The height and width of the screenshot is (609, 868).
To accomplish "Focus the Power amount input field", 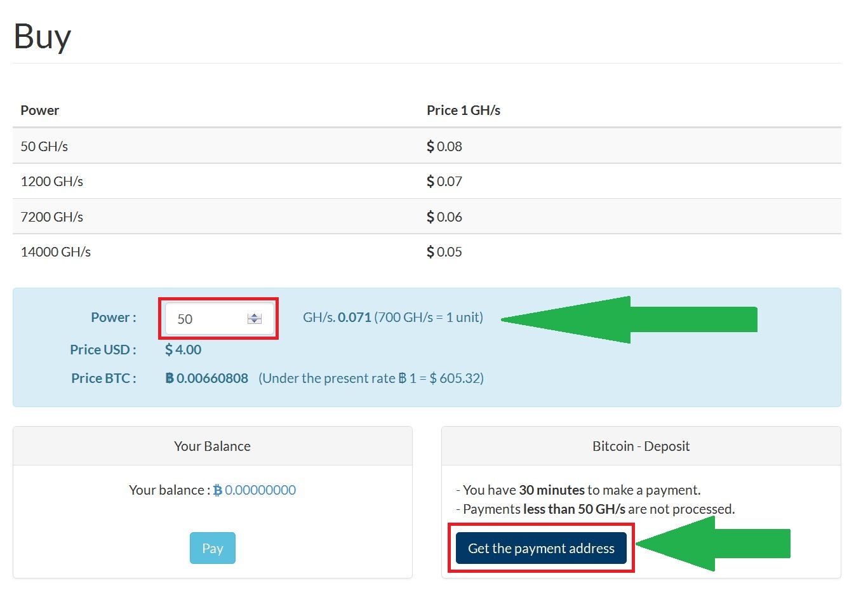I will 220,319.
